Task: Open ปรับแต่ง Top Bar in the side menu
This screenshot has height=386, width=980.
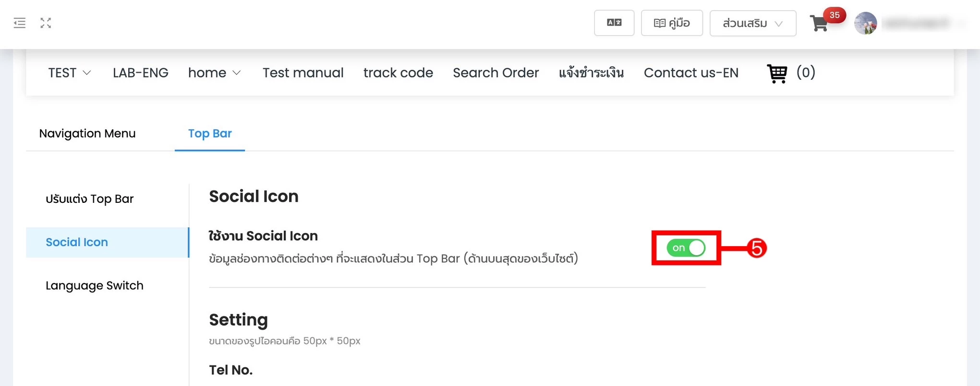Action: 90,199
